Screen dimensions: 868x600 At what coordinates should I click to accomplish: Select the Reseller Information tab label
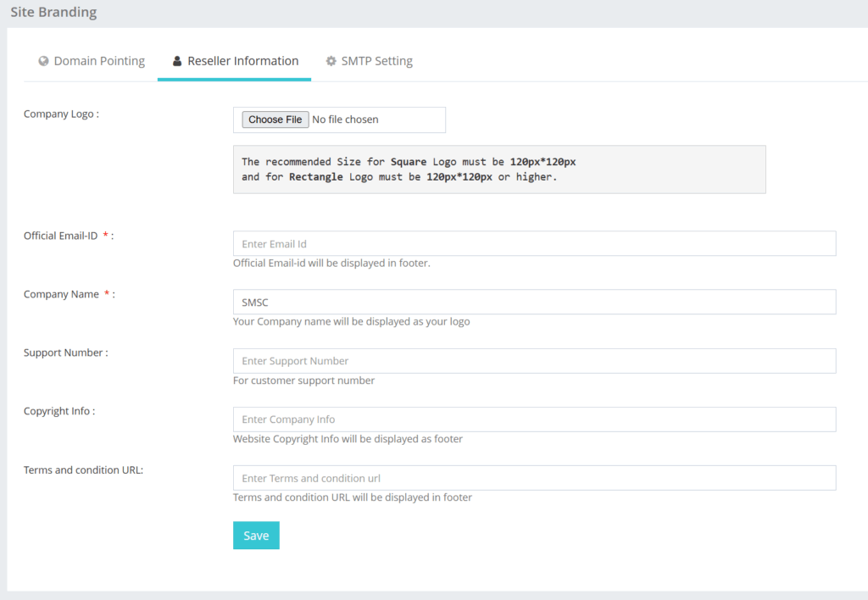242,61
